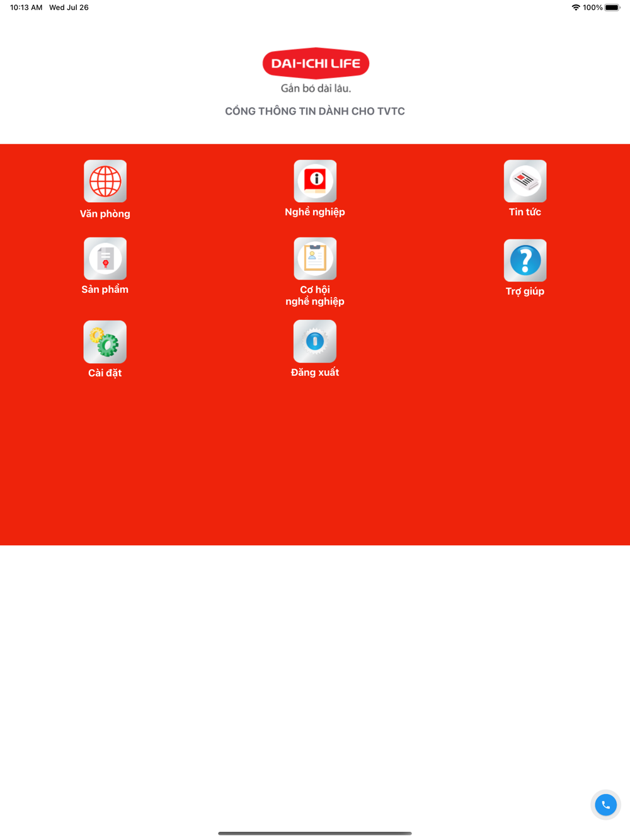Click the "Tin tức" label
This screenshot has width=630, height=840.
point(525,212)
